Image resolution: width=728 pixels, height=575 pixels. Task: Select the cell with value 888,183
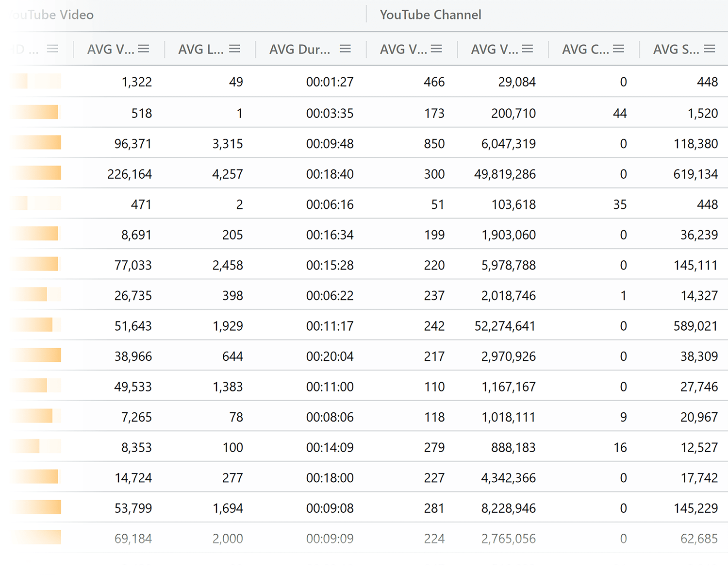[x=513, y=447]
